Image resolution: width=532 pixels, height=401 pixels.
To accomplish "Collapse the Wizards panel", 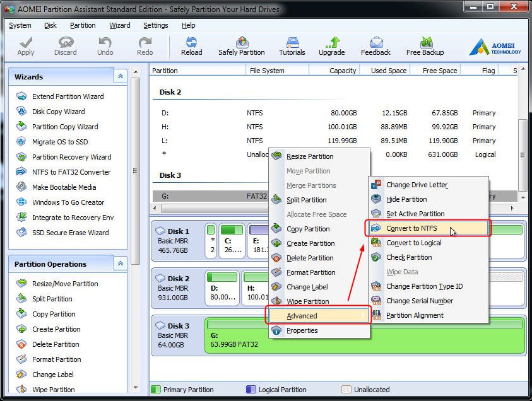I will [121, 77].
